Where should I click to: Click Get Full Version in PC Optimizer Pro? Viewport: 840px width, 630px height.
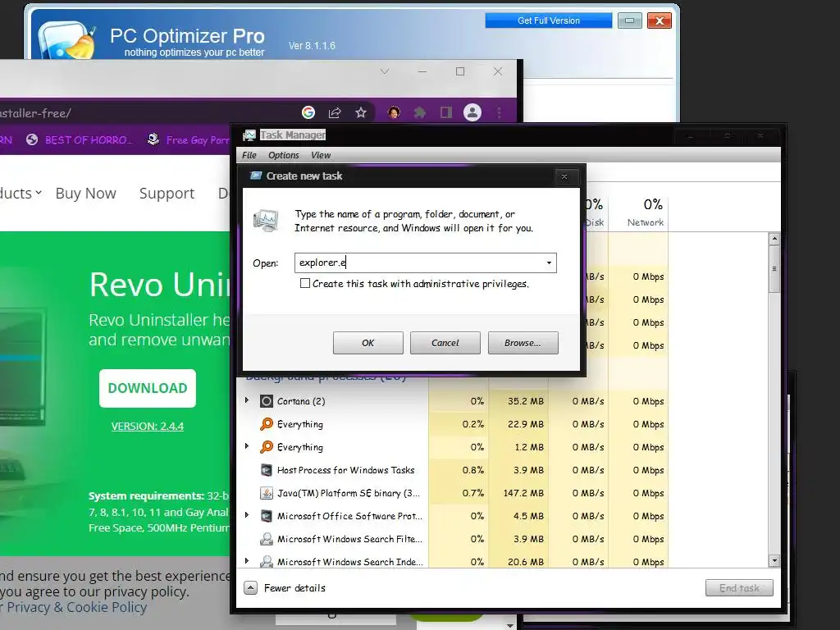pyautogui.click(x=549, y=21)
